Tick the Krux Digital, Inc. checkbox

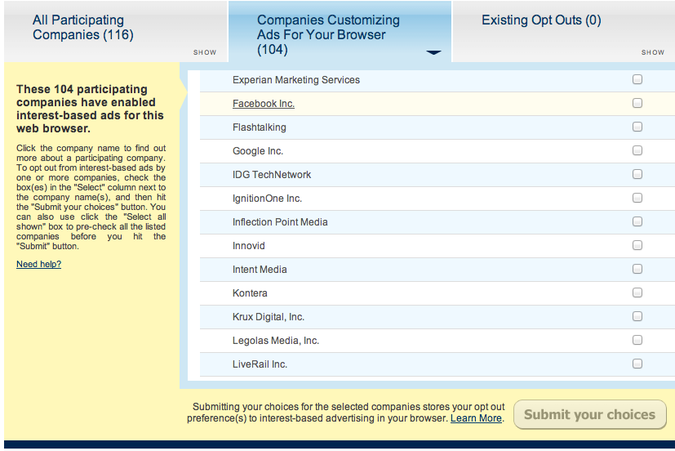tap(637, 316)
